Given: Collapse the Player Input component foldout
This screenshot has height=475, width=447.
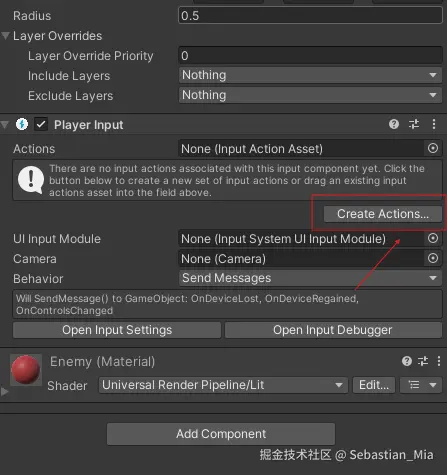Looking at the screenshot, I should (5, 125).
